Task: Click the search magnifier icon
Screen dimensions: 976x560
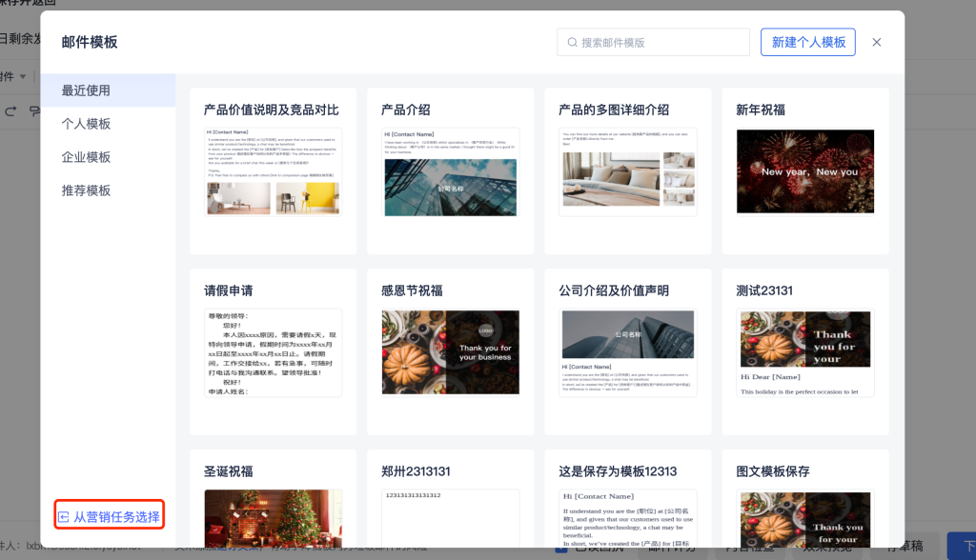Action: 572,42
